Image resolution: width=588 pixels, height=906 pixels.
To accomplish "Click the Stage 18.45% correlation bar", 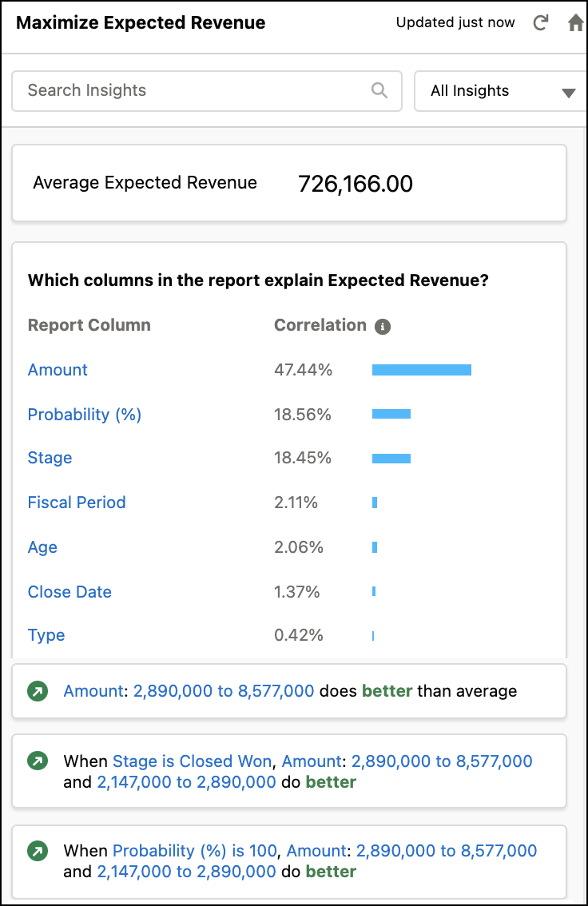I will 391,459.
